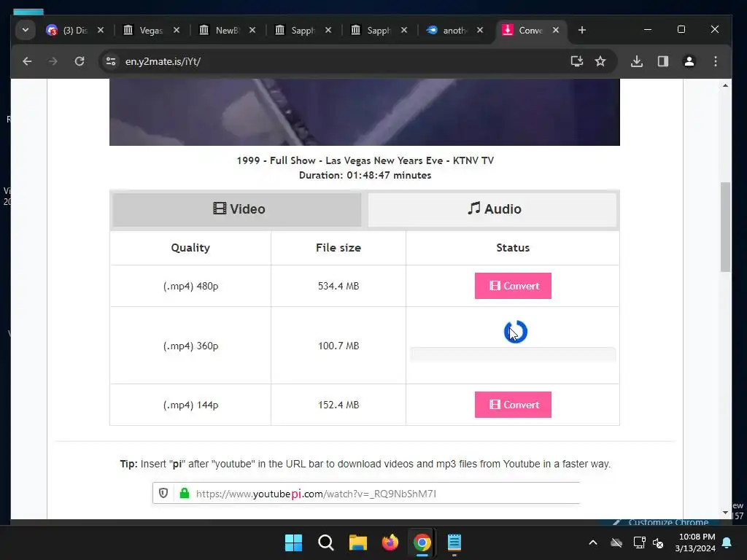Bookmark this page with the star icon
The image size is (747, 560).
[600, 61]
